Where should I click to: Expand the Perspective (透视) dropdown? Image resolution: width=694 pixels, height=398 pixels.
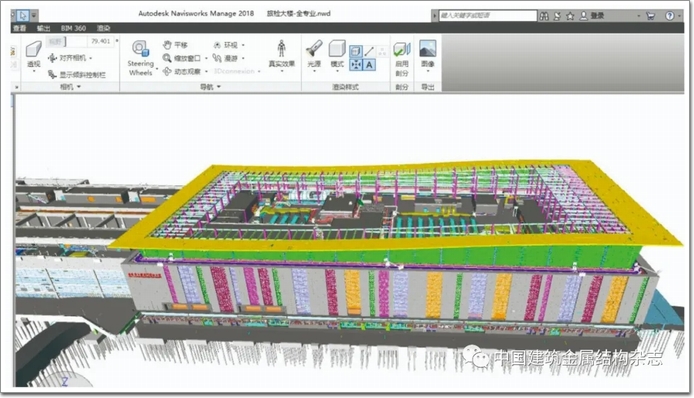[34, 55]
